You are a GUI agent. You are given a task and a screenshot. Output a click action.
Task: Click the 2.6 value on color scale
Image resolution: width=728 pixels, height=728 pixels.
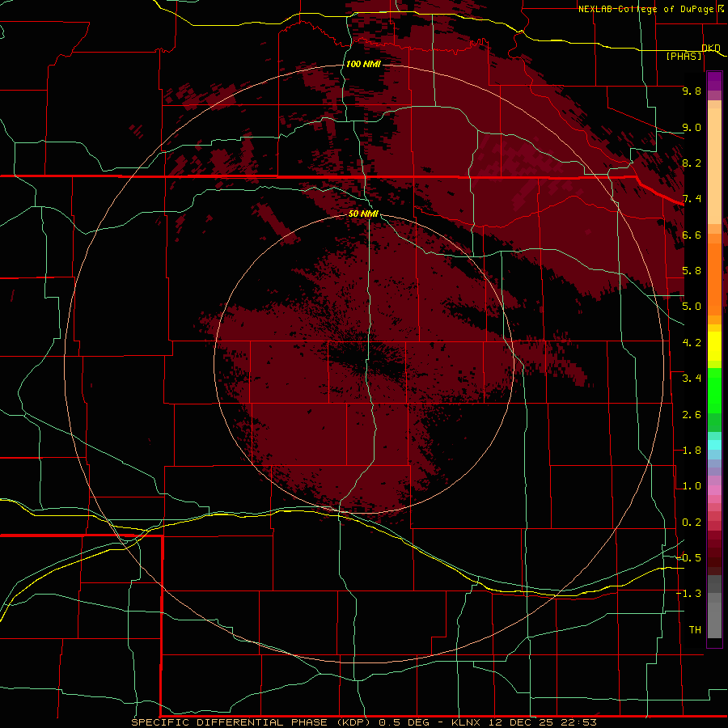click(x=692, y=415)
